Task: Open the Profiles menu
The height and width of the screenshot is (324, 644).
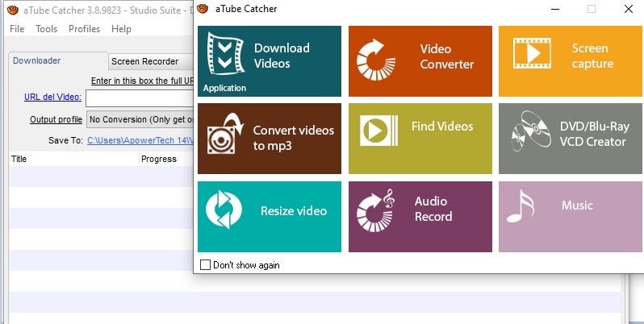Action: click(84, 29)
